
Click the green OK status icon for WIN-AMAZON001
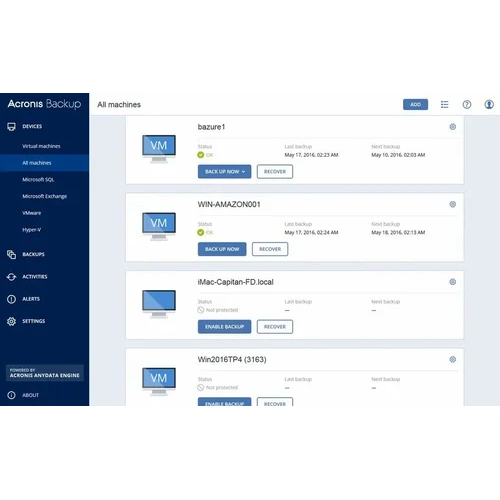pos(201,233)
